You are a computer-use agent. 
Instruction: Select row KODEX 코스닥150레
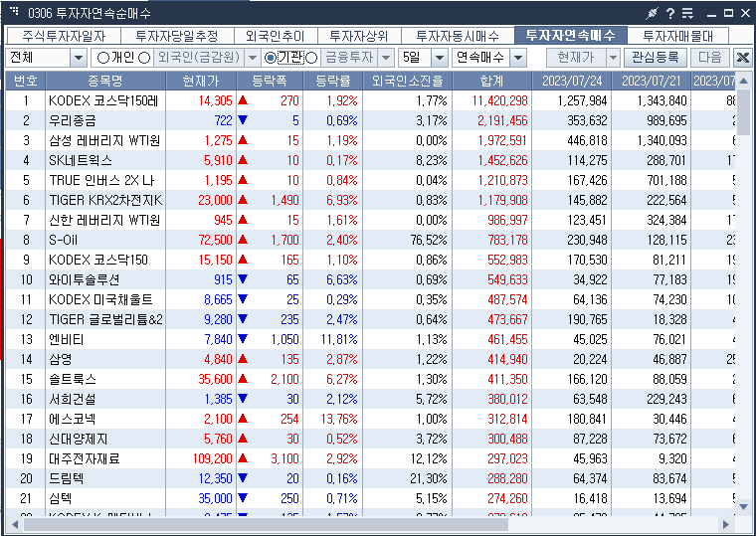click(x=370, y=100)
